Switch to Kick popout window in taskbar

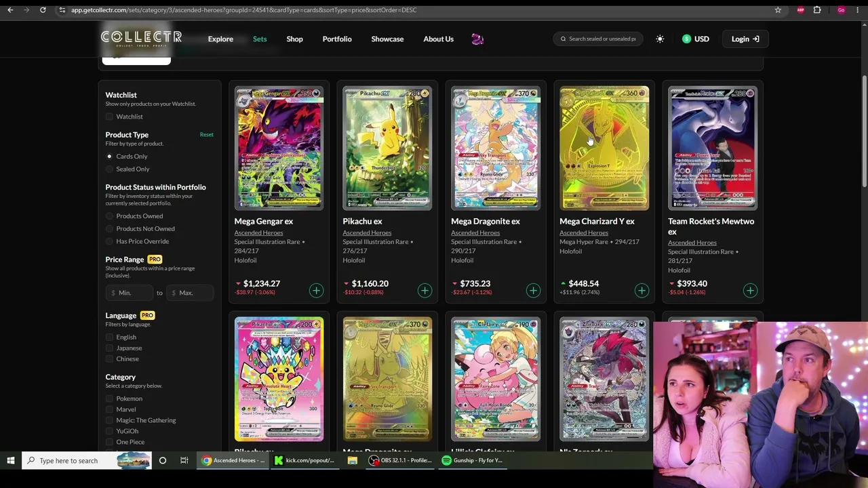pyautogui.click(x=304, y=461)
